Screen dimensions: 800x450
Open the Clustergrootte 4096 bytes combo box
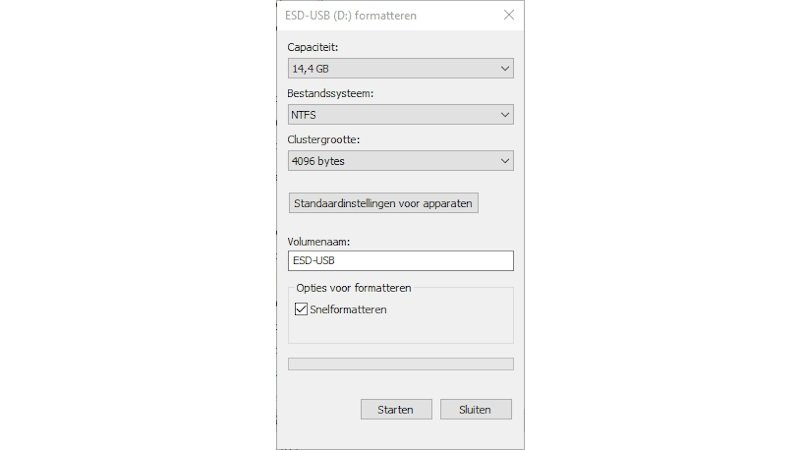click(x=401, y=161)
